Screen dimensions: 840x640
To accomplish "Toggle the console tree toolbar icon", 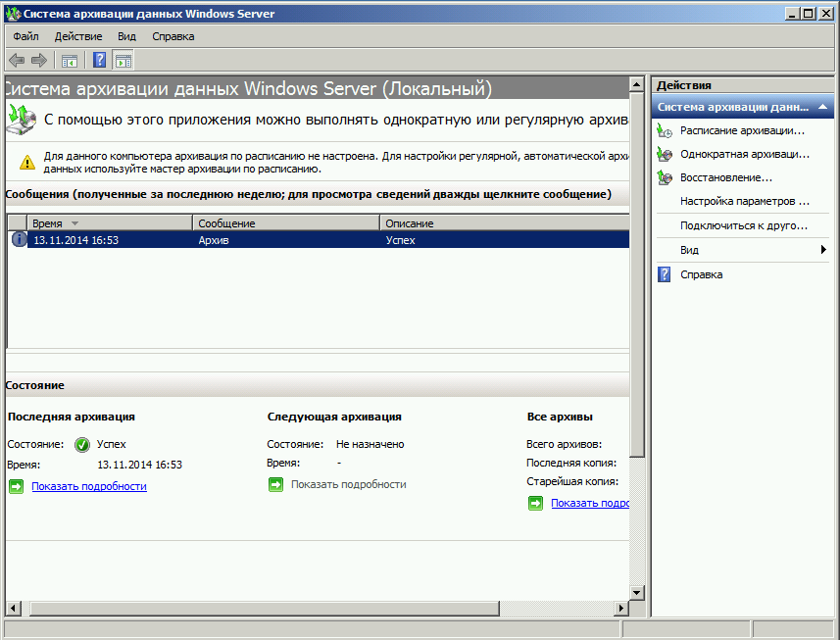I will tap(70, 61).
